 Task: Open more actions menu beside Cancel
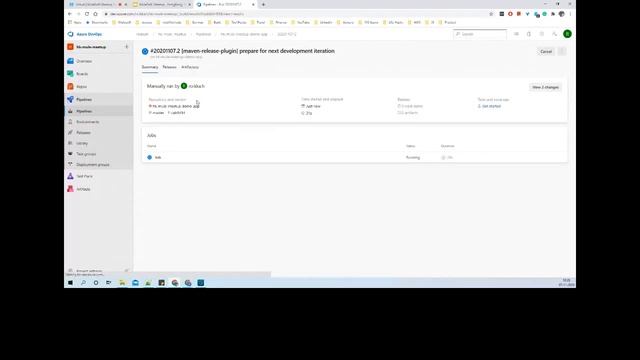562,51
